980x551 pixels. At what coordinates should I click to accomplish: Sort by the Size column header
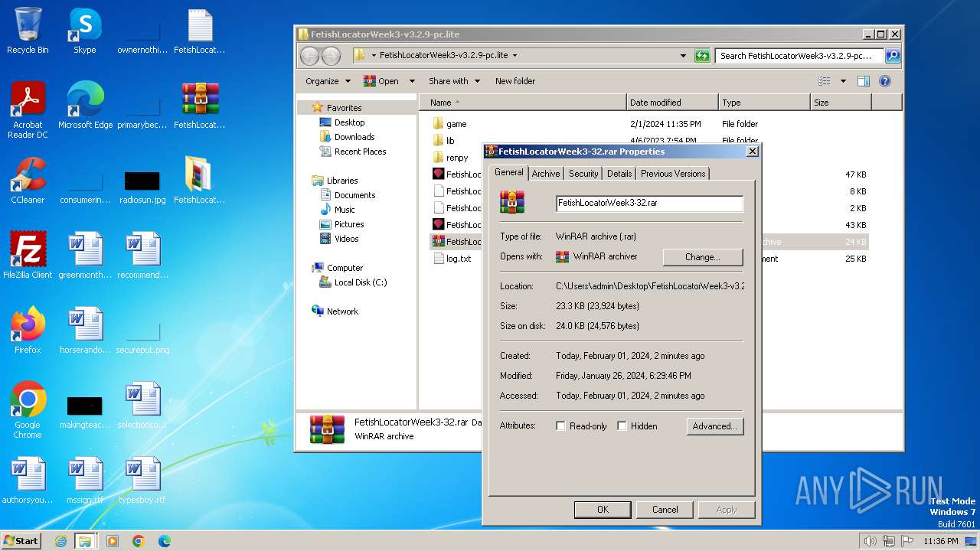(x=841, y=103)
